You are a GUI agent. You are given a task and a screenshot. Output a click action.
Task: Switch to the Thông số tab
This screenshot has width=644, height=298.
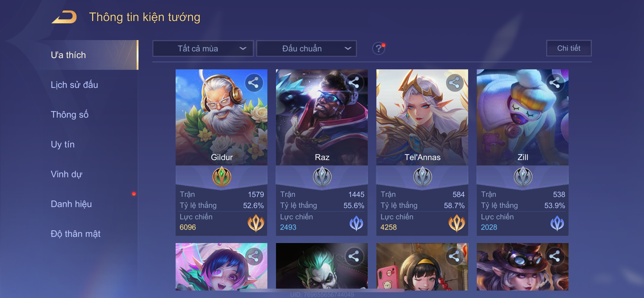(69, 114)
